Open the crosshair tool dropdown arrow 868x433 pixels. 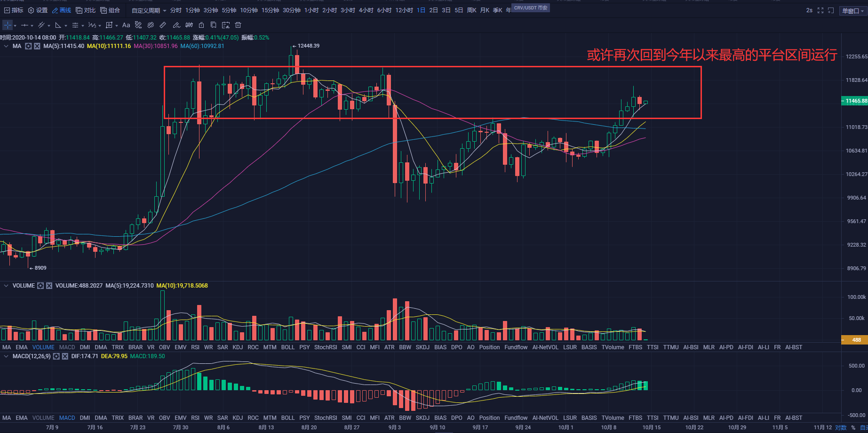pos(15,26)
